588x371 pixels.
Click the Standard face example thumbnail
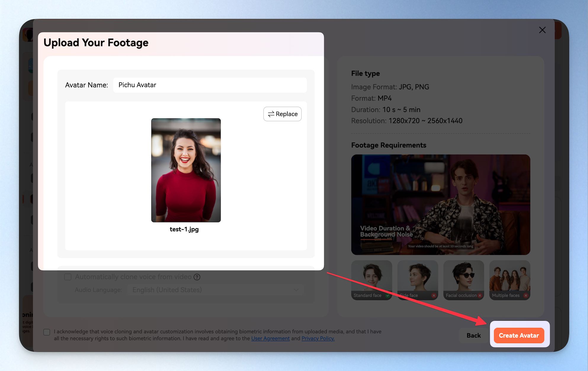click(371, 280)
